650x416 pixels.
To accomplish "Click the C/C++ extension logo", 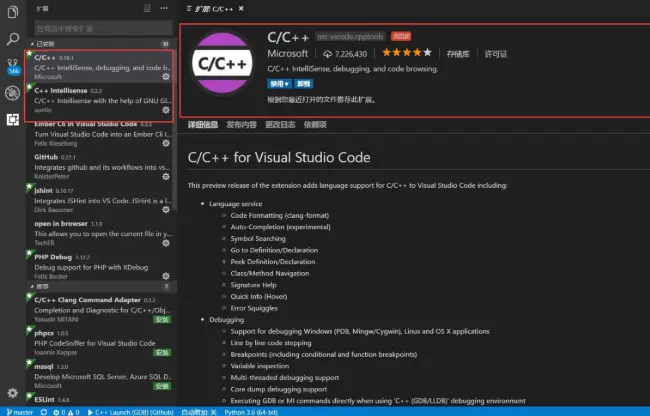I will click(x=222, y=63).
